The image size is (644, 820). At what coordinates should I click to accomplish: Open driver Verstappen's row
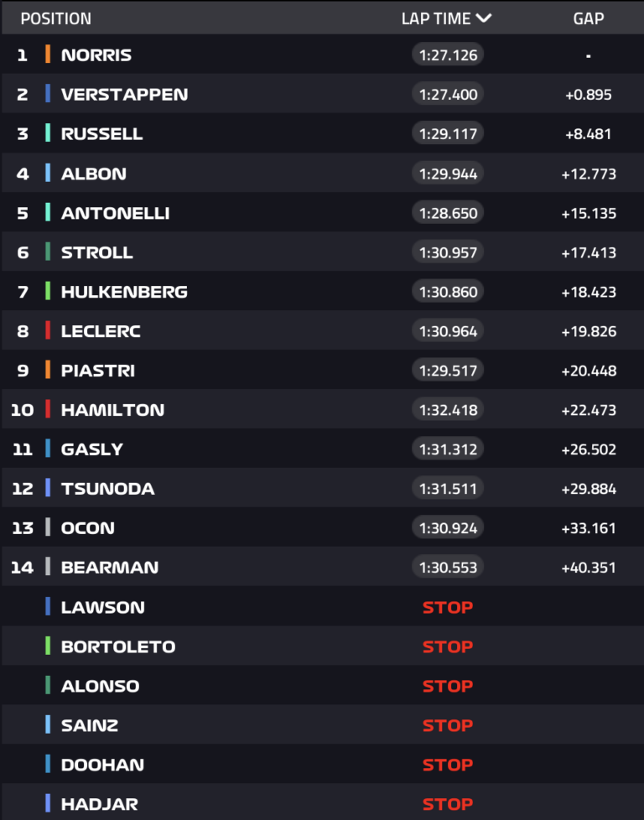[124, 94]
